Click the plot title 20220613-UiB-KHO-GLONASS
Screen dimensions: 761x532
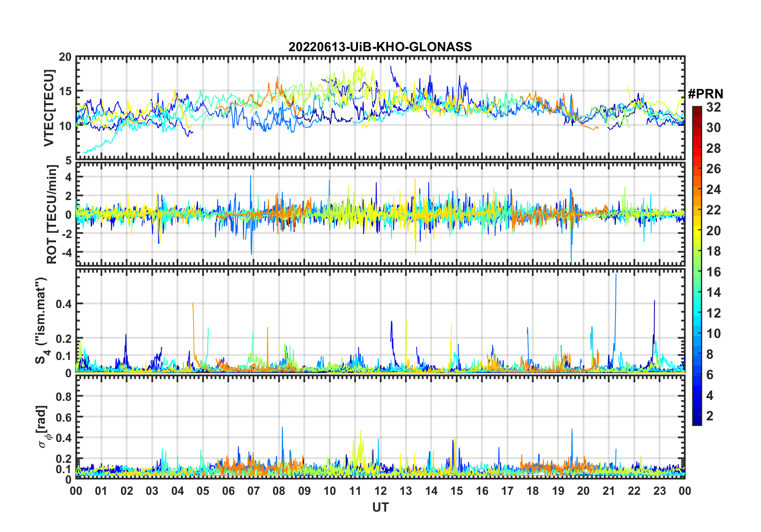380,47
